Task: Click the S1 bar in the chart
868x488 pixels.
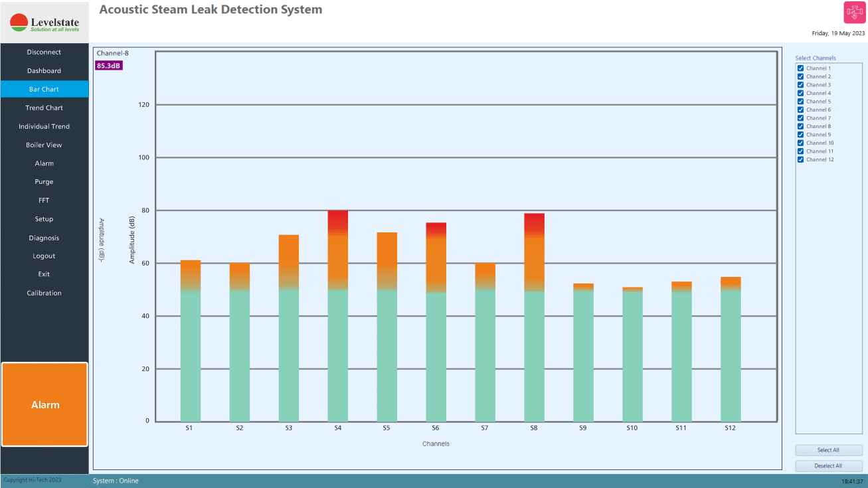Action: coord(191,341)
